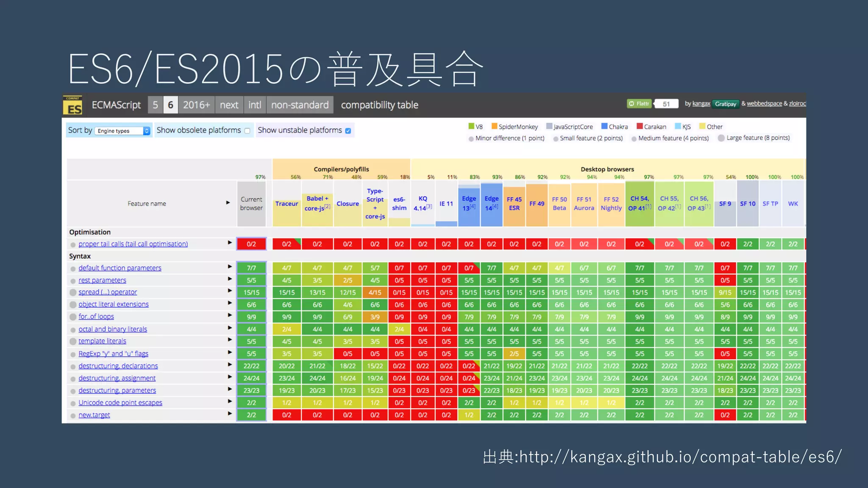Expand for..of loops row arrow

tap(230, 315)
